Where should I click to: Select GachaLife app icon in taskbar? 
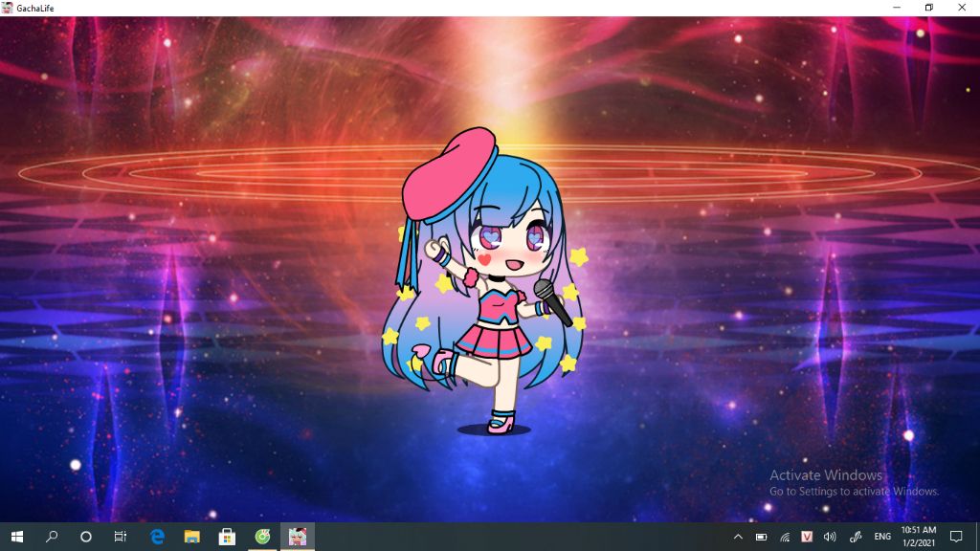(x=298, y=537)
